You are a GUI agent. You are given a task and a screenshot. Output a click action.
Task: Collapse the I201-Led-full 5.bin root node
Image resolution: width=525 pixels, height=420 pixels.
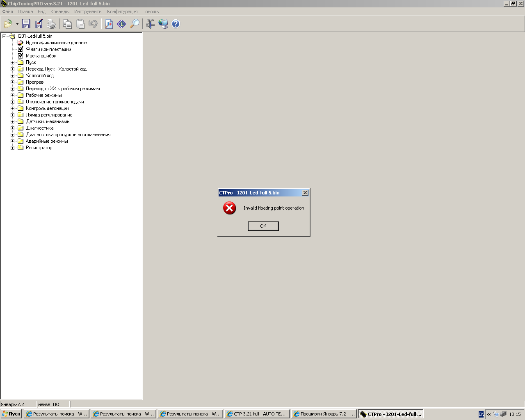[x=4, y=36]
